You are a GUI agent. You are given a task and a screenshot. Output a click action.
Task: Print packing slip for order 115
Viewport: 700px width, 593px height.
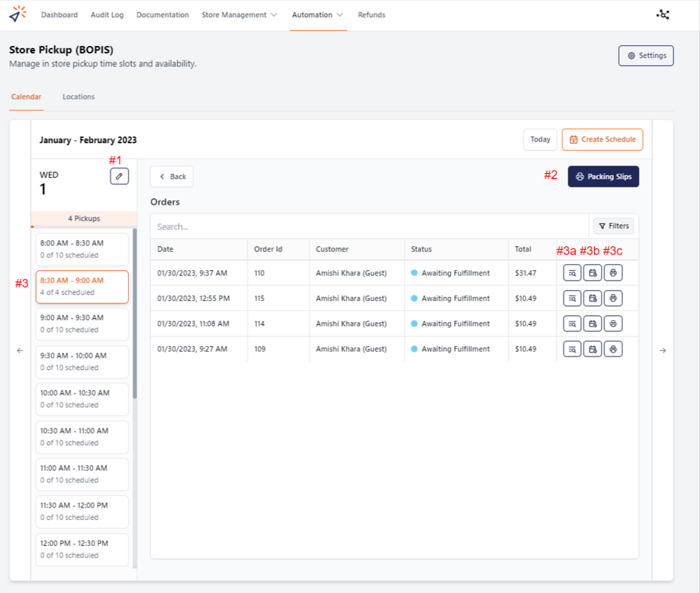613,298
